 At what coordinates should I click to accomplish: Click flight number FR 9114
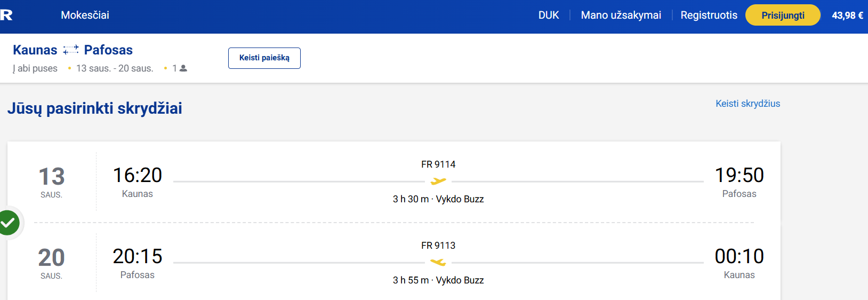(438, 164)
